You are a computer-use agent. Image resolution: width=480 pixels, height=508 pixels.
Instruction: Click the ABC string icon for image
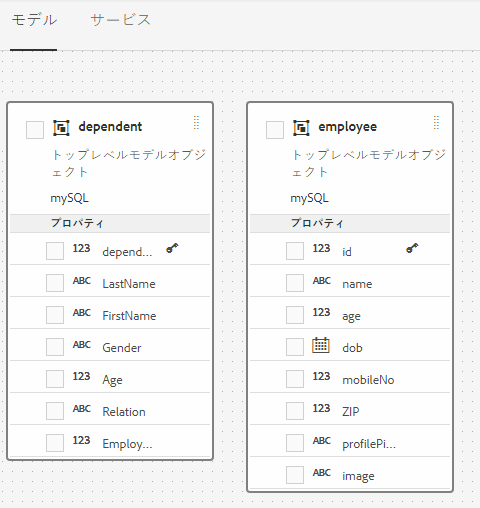pos(322,473)
